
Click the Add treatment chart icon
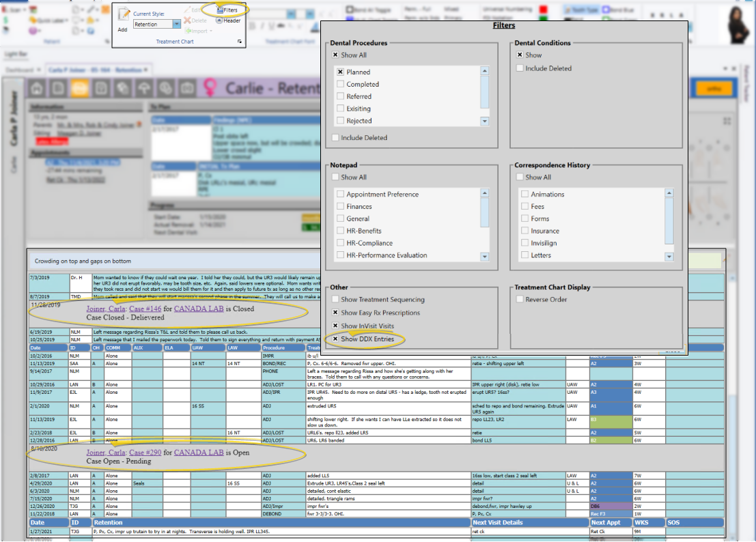coord(123,16)
